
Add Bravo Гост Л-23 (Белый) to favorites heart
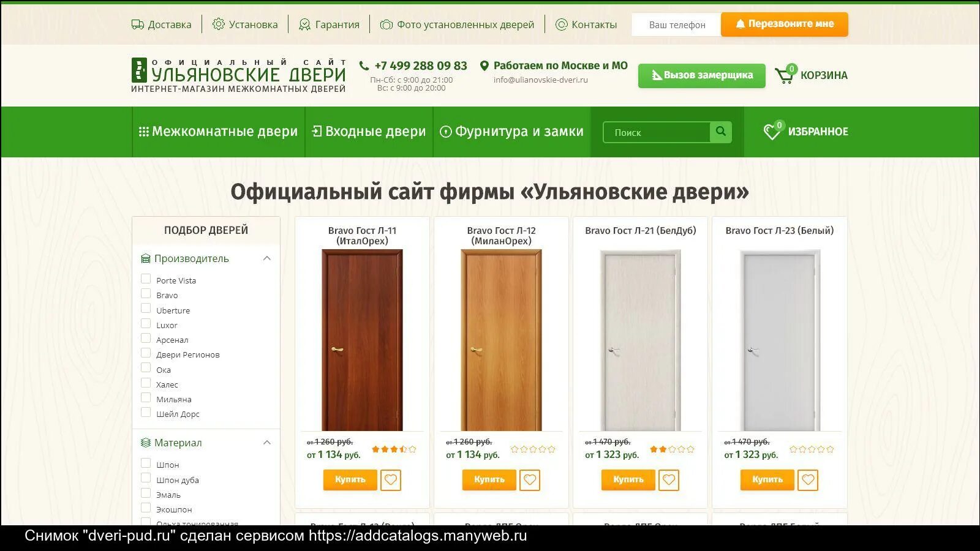point(808,480)
